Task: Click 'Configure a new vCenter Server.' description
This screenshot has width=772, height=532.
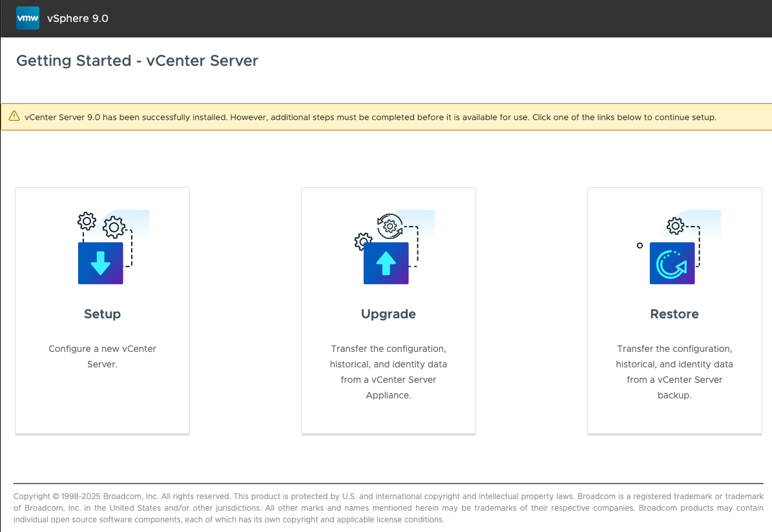Action: tap(103, 356)
